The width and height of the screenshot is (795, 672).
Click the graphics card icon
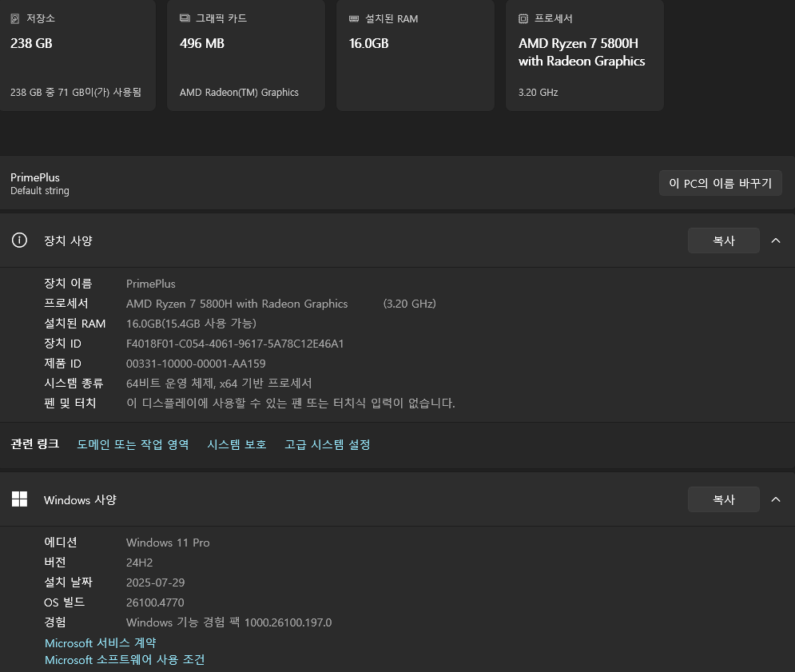point(185,18)
